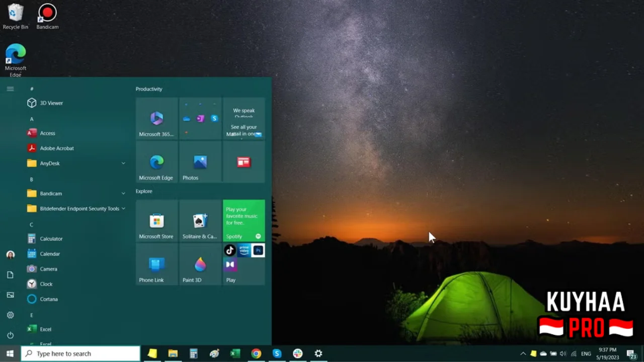Image resolution: width=644 pixels, height=362 pixels.
Task: Select the Microsoft Edge desktop shortcut
Action: (x=16, y=60)
